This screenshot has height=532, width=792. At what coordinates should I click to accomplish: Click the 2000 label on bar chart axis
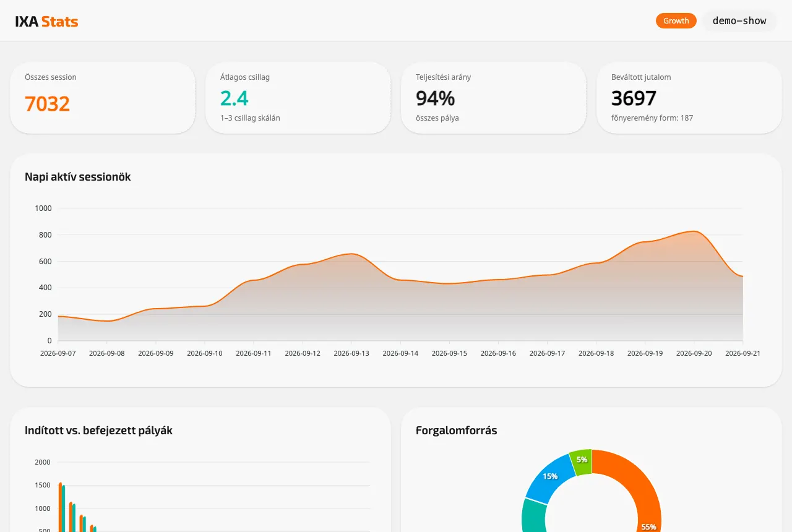[43, 462]
